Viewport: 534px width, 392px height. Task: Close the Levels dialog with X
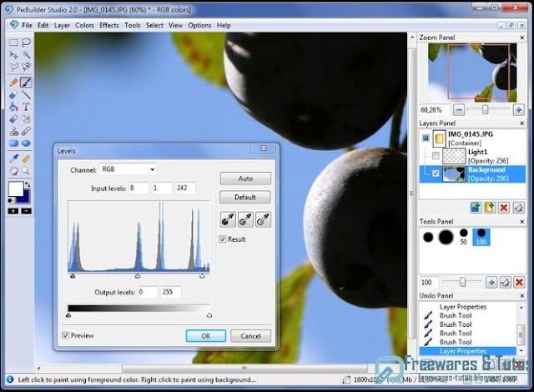264,148
